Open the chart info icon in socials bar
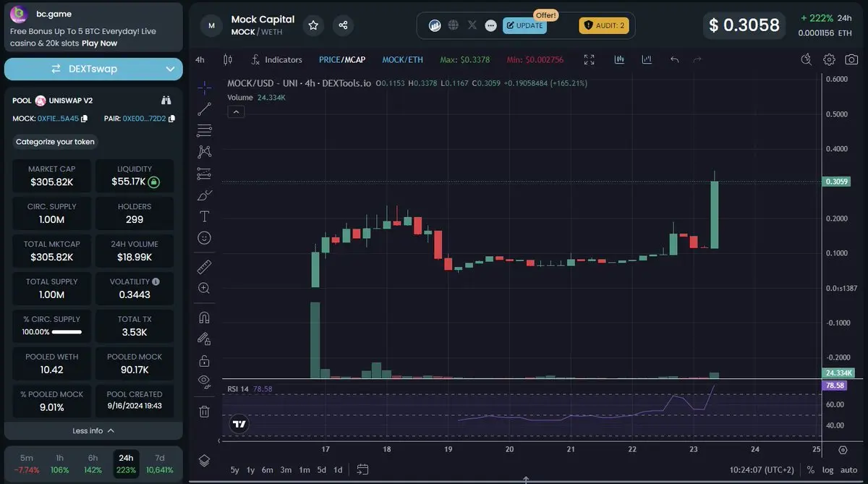868x484 pixels. 435,25
